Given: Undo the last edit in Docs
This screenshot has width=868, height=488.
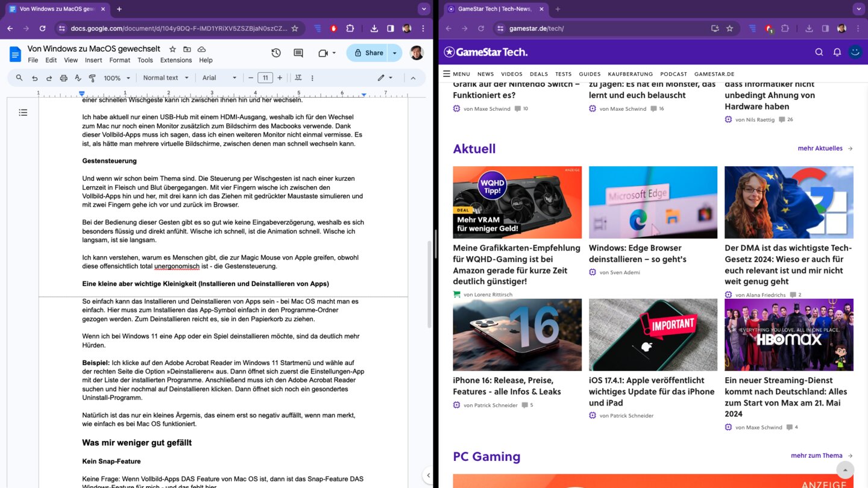Looking at the screenshot, I should point(34,78).
